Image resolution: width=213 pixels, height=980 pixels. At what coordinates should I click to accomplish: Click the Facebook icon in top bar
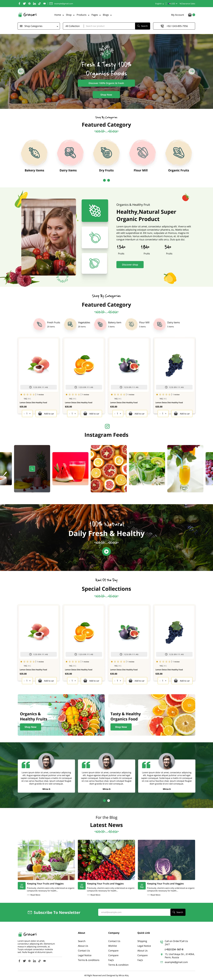(x=19, y=3)
